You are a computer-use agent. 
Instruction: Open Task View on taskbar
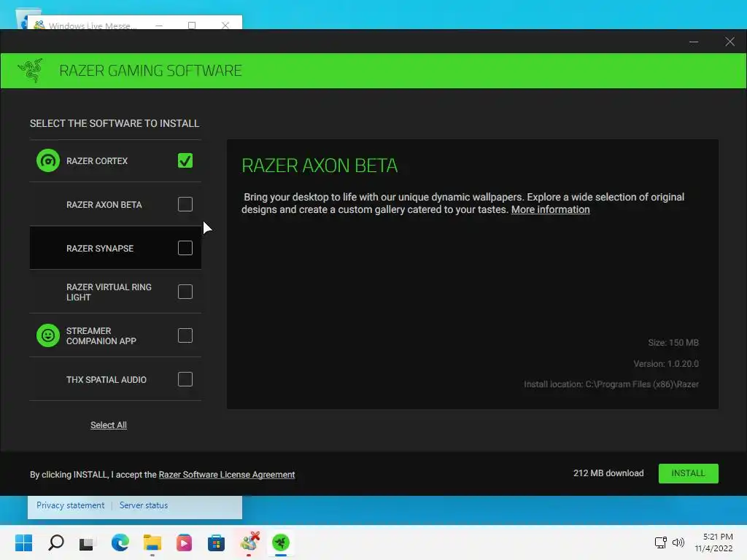tap(88, 542)
